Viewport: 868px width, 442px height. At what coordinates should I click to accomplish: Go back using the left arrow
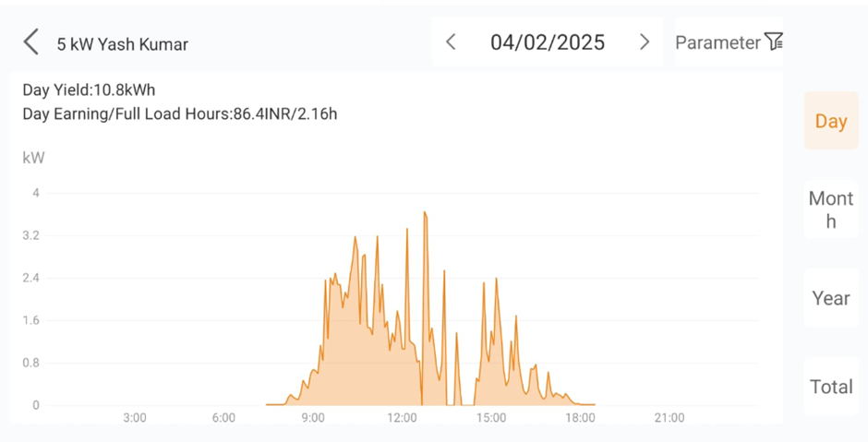tap(31, 42)
